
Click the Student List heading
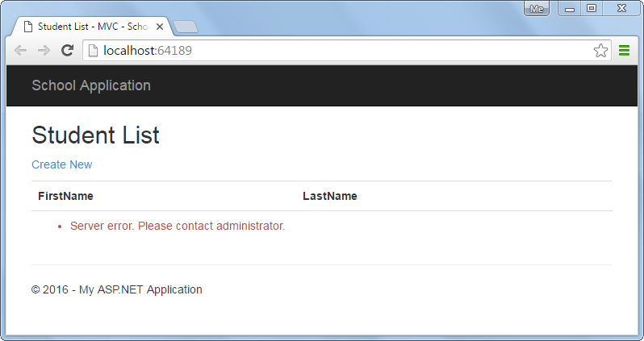point(96,135)
